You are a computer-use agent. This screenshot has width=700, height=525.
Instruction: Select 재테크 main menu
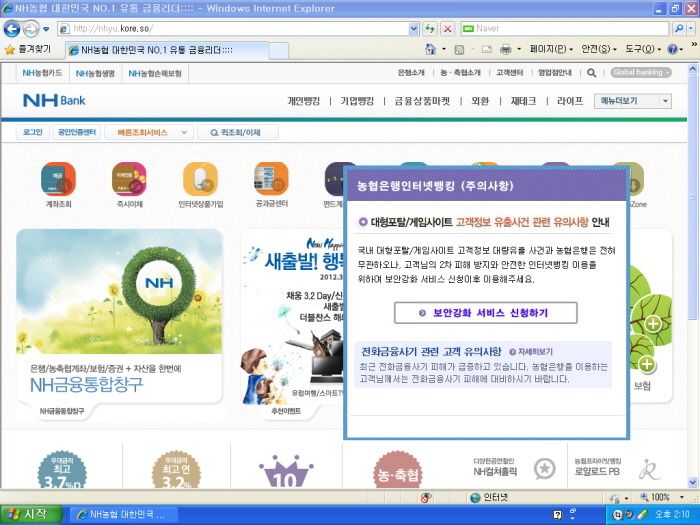point(523,101)
